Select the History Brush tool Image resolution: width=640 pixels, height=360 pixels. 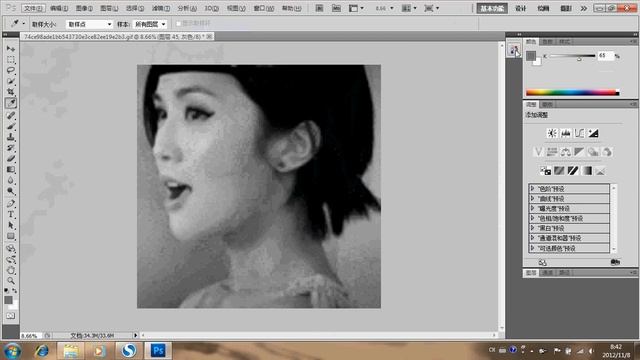[11, 148]
